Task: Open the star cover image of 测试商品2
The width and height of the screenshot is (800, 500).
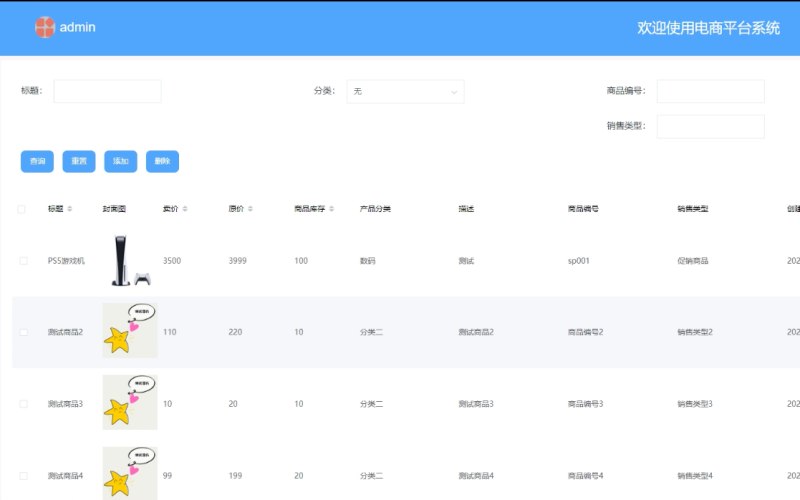Action: click(130, 330)
